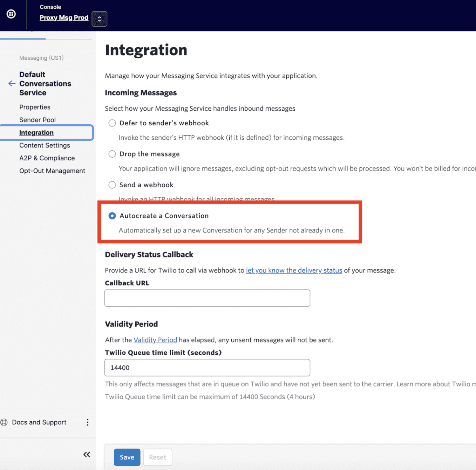This screenshot has height=470, width=476.
Task: Open Opt-Out Management
Action: [52, 171]
